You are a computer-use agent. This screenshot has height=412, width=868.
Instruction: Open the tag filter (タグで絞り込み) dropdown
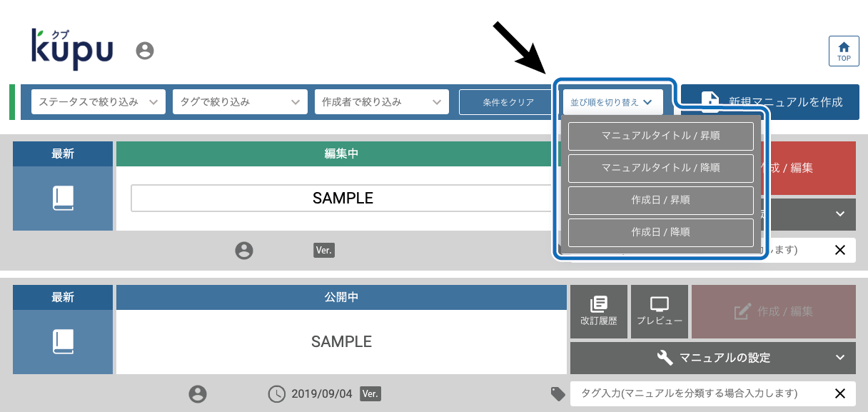[240, 102]
